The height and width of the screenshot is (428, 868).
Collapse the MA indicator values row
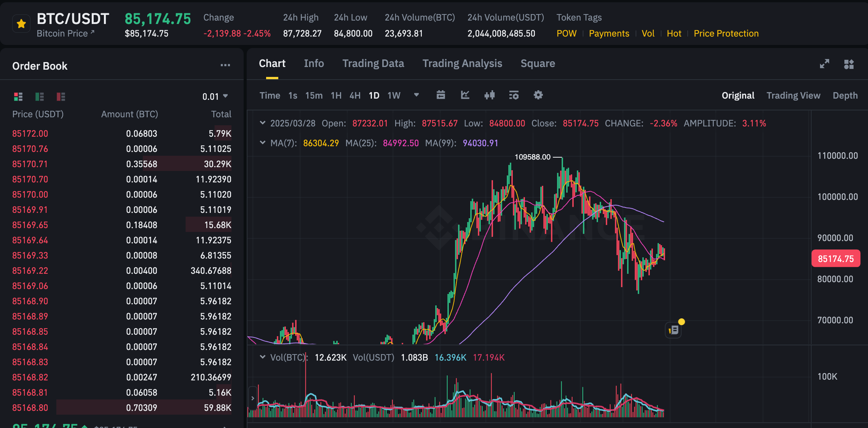[x=262, y=143]
